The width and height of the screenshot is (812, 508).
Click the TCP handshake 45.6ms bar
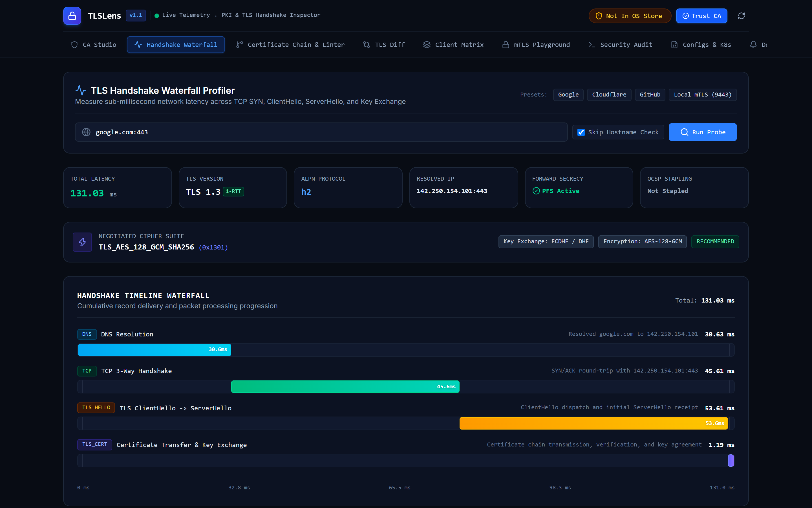pos(345,387)
